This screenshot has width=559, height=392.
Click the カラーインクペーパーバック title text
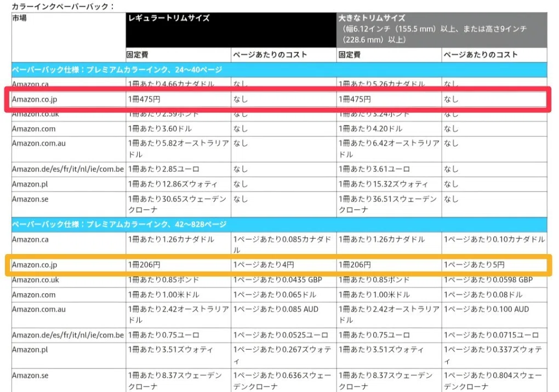point(62,6)
